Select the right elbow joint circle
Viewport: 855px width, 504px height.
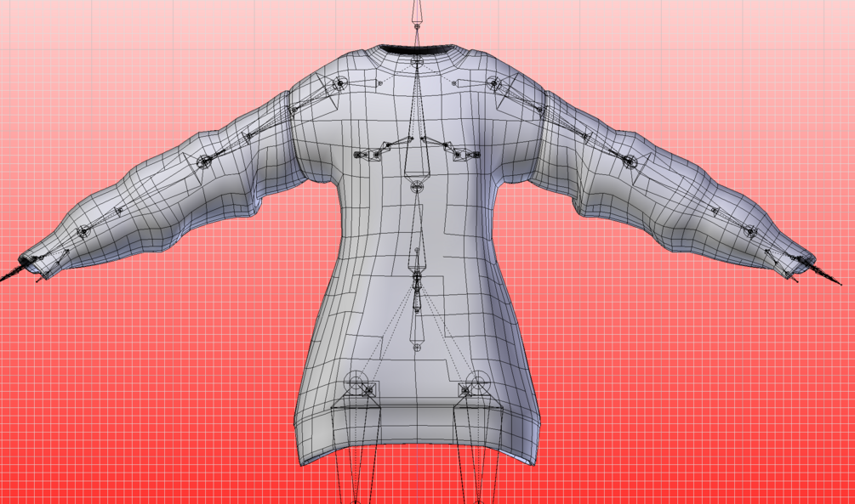click(x=629, y=161)
